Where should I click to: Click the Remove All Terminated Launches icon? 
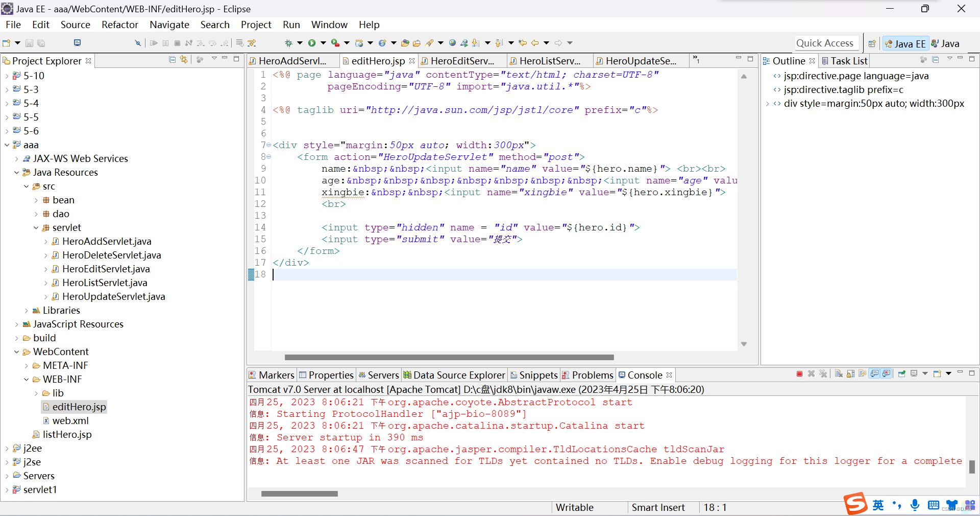pyautogui.click(x=823, y=374)
